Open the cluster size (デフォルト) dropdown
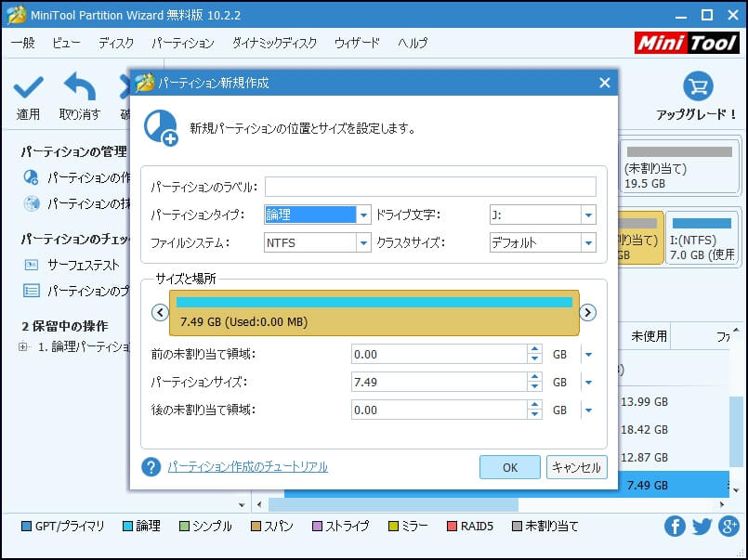 point(588,243)
